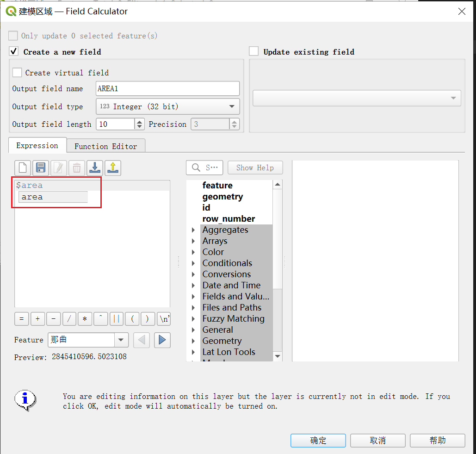Uncheck Create a new field
Viewport: 476px width, 454px height.
pos(14,51)
